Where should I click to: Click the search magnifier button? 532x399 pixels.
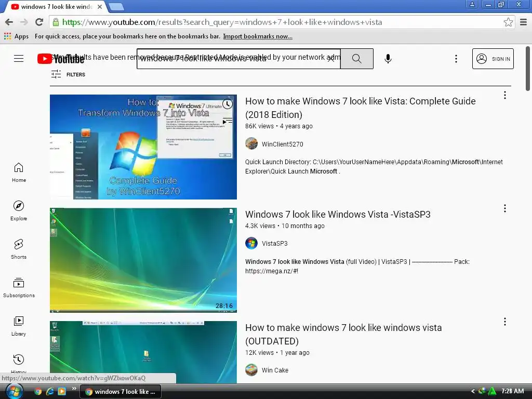click(x=356, y=59)
